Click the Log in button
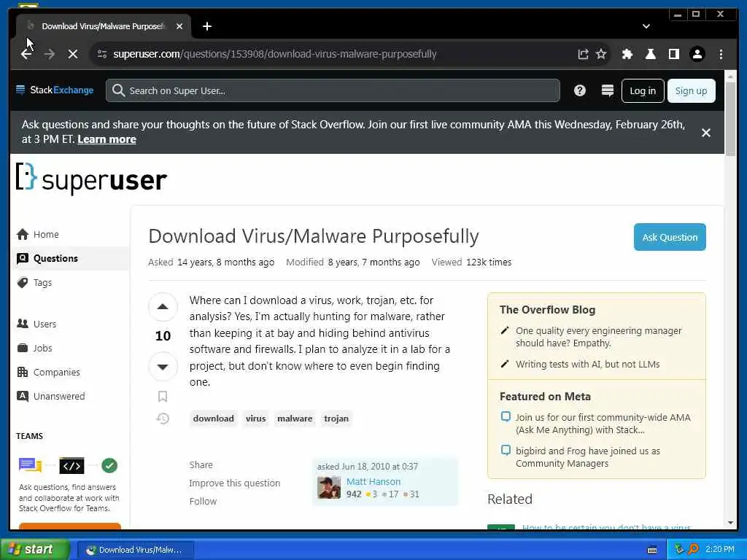 (x=643, y=90)
